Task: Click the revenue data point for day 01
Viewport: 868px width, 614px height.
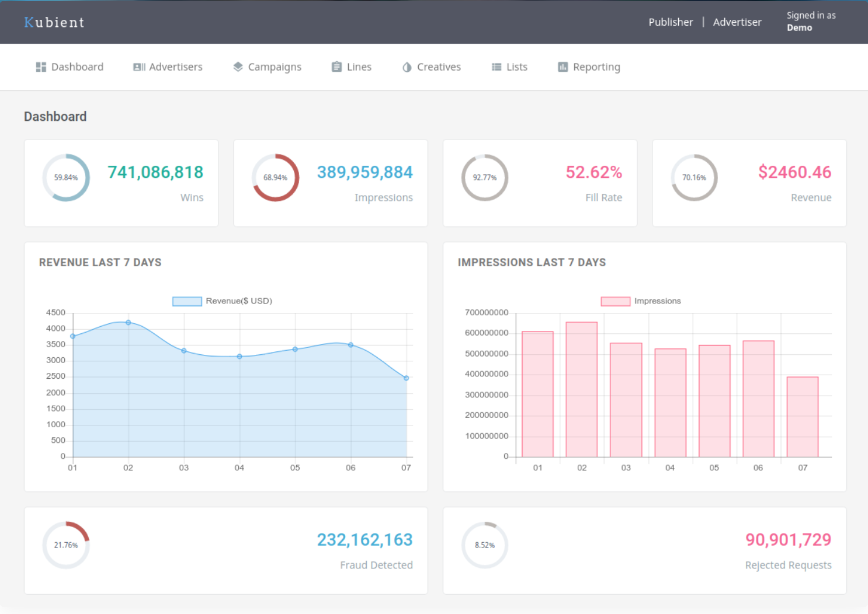Action: click(x=73, y=336)
